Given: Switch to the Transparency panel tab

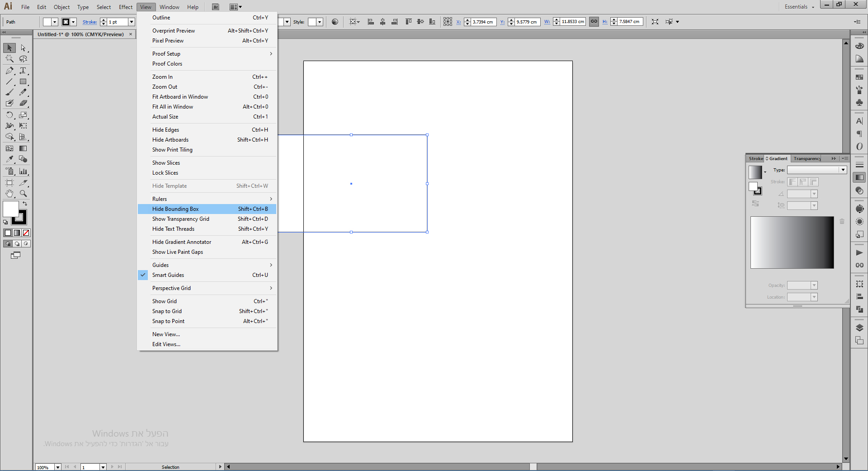Looking at the screenshot, I should click(807, 159).
